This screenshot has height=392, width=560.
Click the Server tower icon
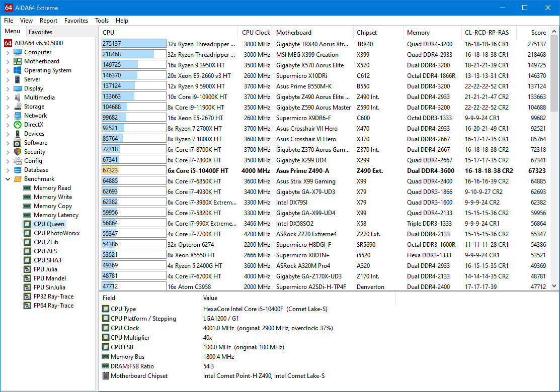point(18,79)
